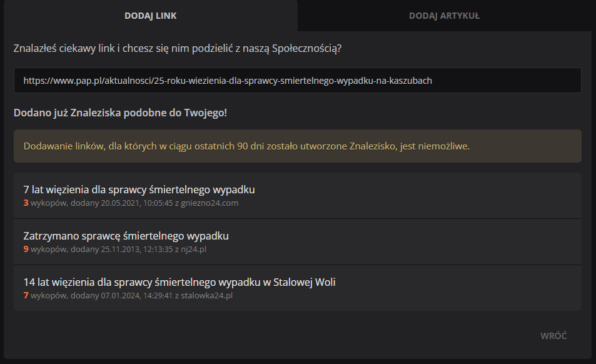
Task: Click the stalowka24.pl source name
Action: click(206, 296)
